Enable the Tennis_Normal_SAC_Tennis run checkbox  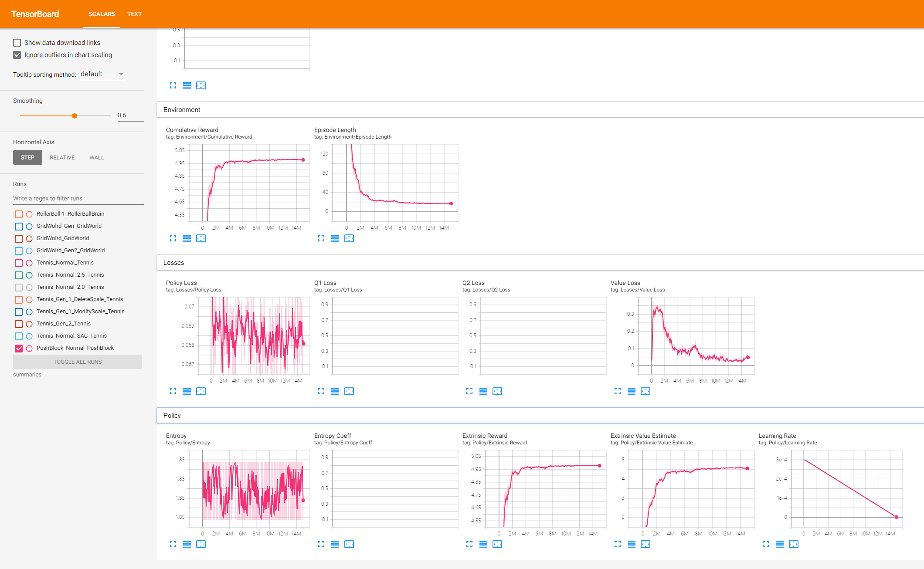19,336
